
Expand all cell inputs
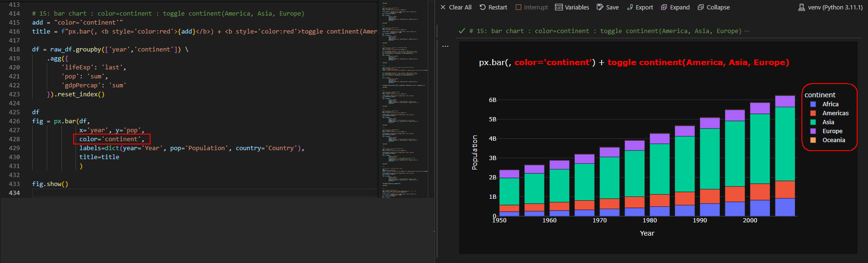pos(675,7)
